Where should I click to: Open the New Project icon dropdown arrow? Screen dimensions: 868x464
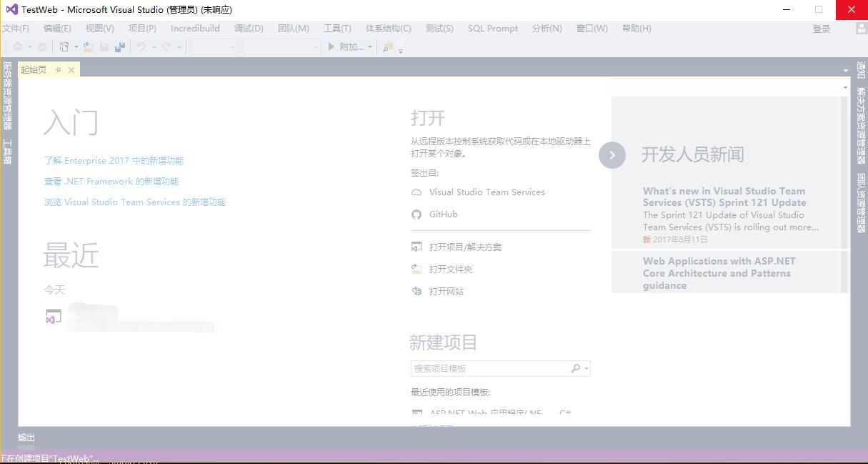(76, 47)
